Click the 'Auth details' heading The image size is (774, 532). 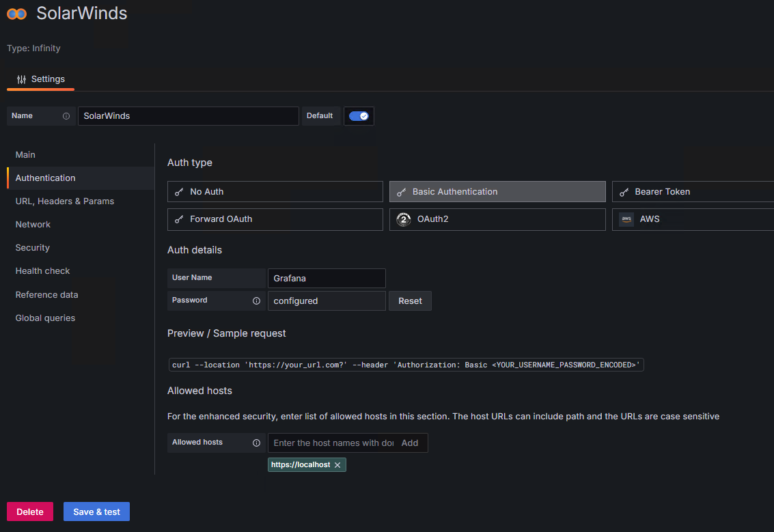point(195,250)
